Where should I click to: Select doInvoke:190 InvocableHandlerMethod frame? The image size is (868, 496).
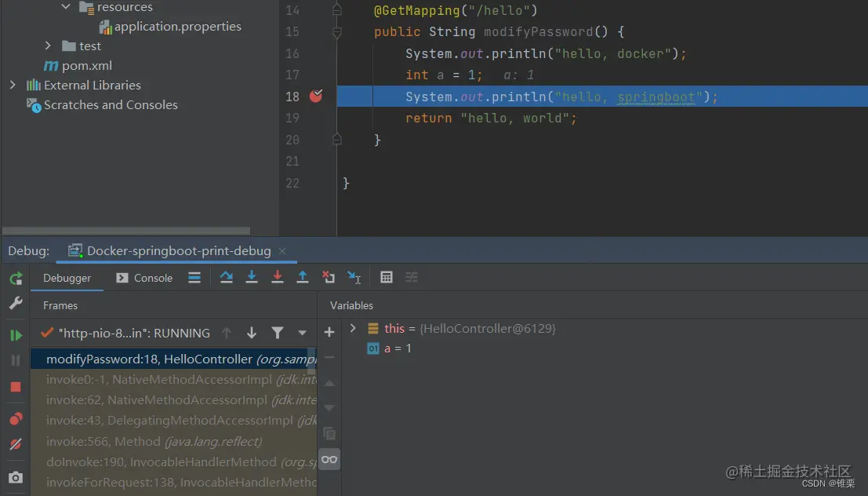tap(173, 462)
